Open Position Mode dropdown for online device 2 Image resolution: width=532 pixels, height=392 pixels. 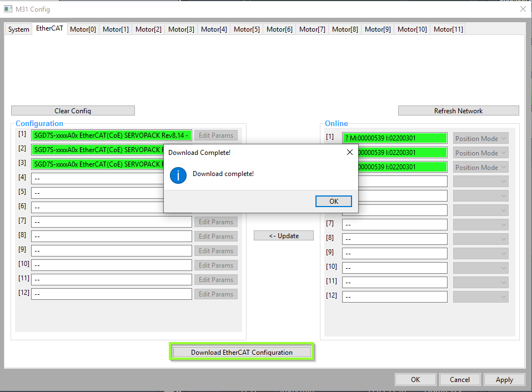click(x=480, y=153)
